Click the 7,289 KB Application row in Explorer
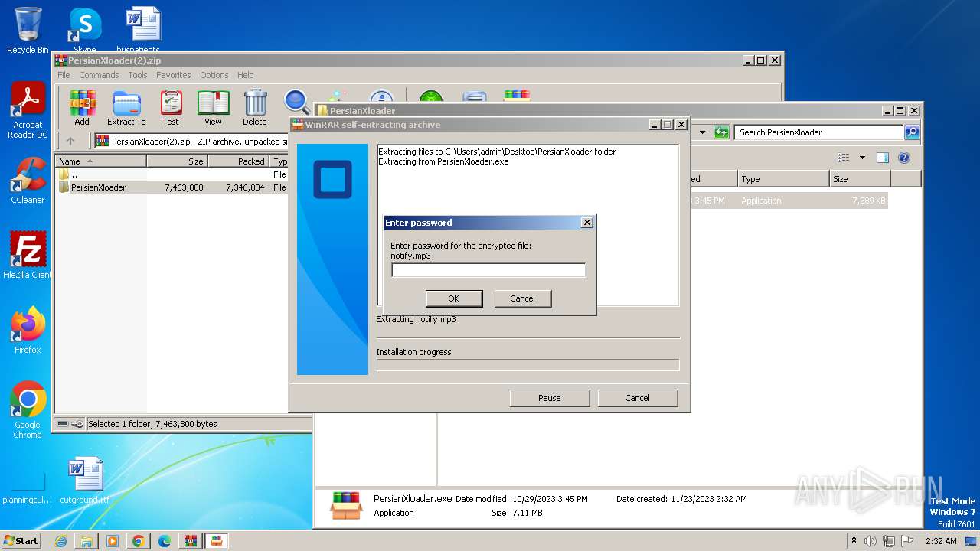The width and height of the screenshot is (980, 551). (x=789, y=201)
